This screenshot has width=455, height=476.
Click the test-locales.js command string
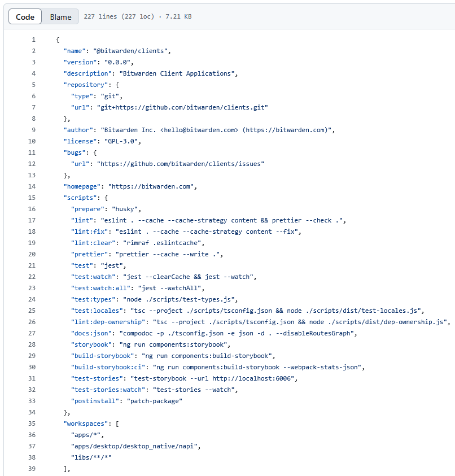(275, 311)
